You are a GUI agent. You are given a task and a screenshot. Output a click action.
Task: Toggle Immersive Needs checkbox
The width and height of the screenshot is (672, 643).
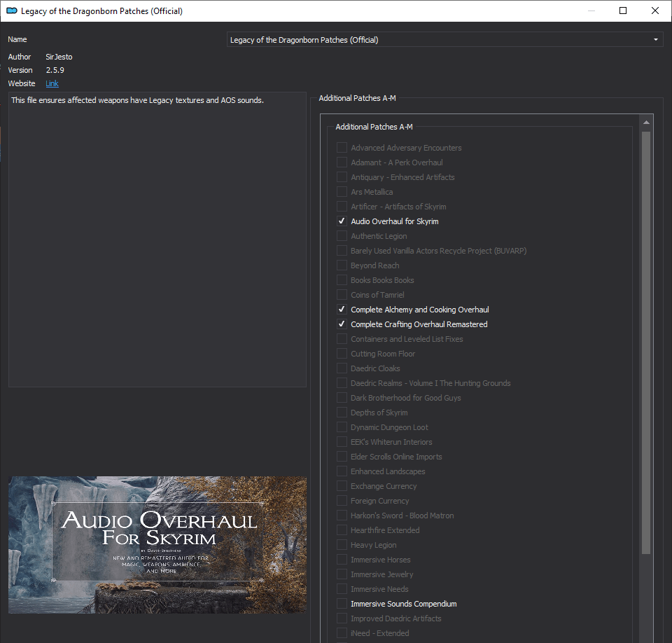[x=342, y=589]
